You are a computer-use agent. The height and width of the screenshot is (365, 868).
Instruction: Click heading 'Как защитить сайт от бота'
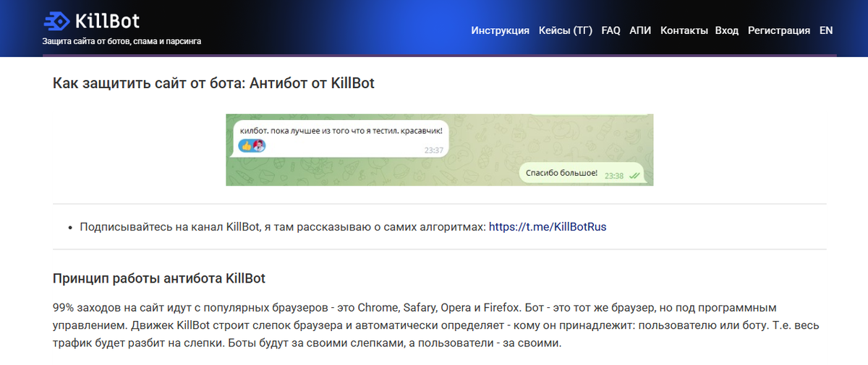coord(213,83)
